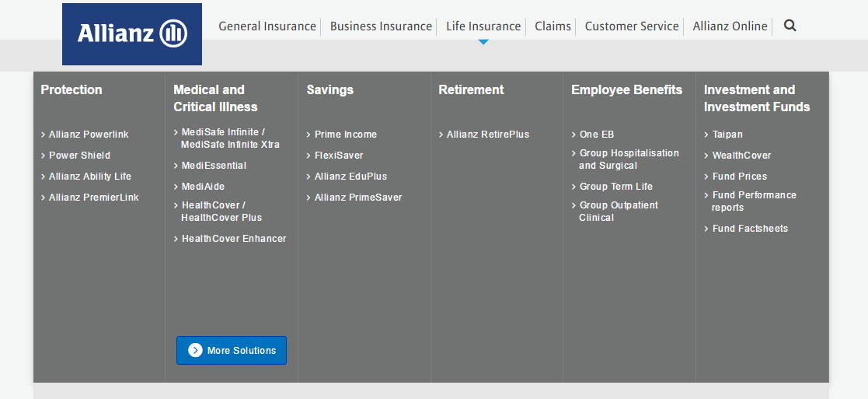Open the Customer Service menu
Image resolution: width=868 pixels, height=399 pixels.
pos(632,26)
